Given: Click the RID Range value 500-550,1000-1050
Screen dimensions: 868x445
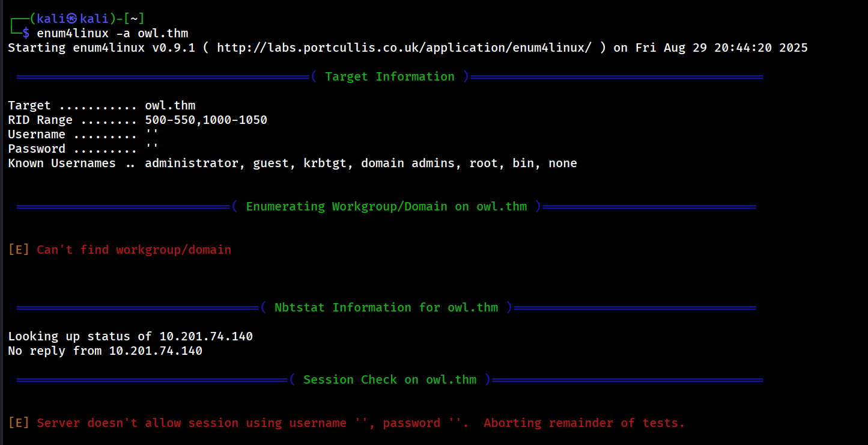Looking at the screenshot, I should [206, 120].
